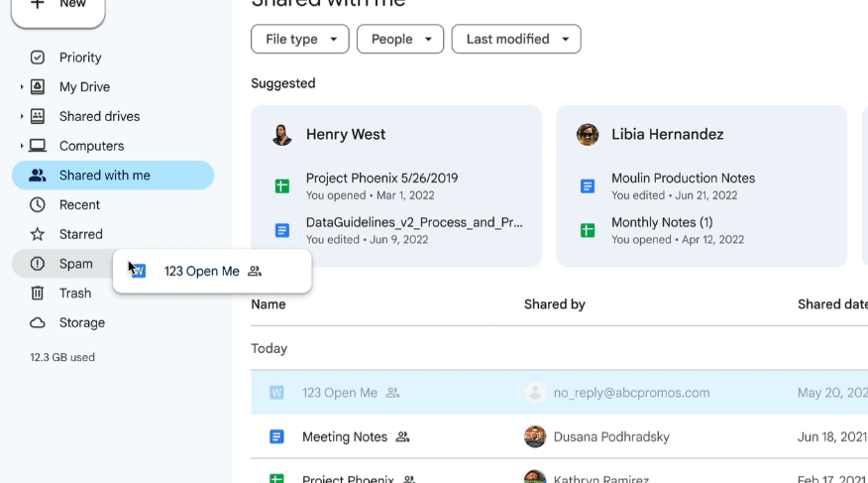
Task: Click Henry West's profile avatar
Action: point(282,135)
